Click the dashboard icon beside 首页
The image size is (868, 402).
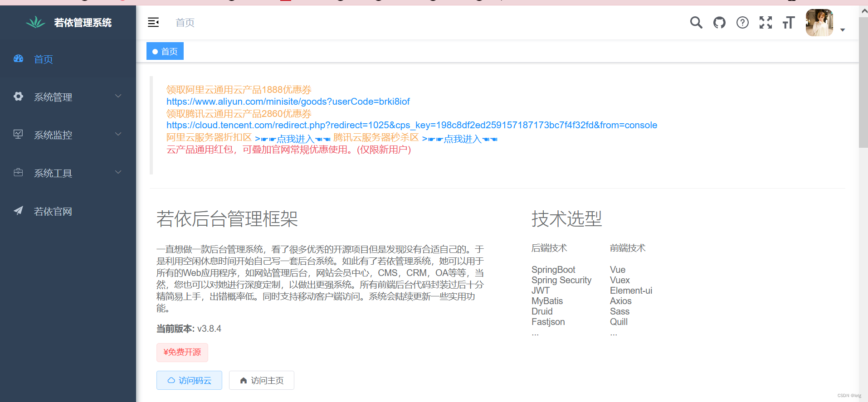coord(18,58)
